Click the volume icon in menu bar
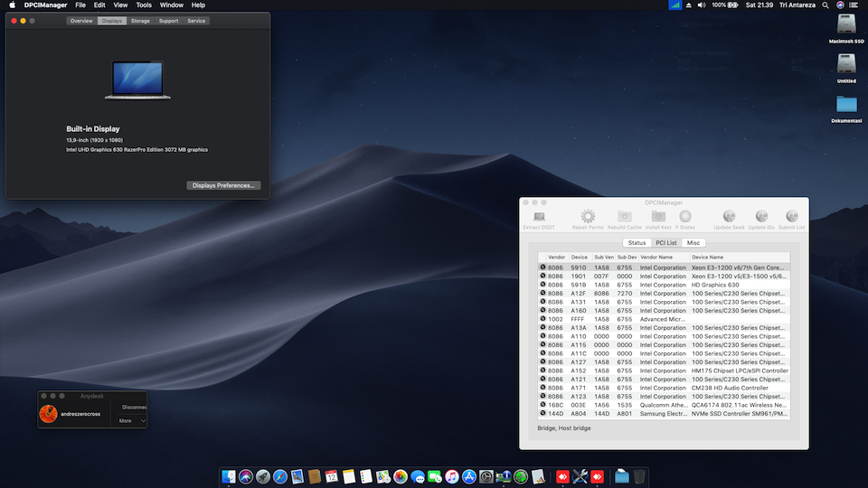The height and width of the screenshot is (488, 868). point(702,5)
